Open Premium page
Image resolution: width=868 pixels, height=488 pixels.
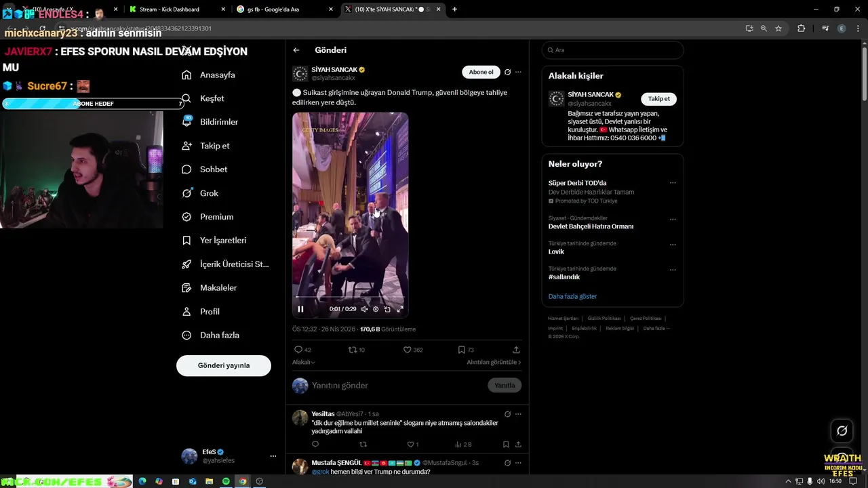click(208, 217)
